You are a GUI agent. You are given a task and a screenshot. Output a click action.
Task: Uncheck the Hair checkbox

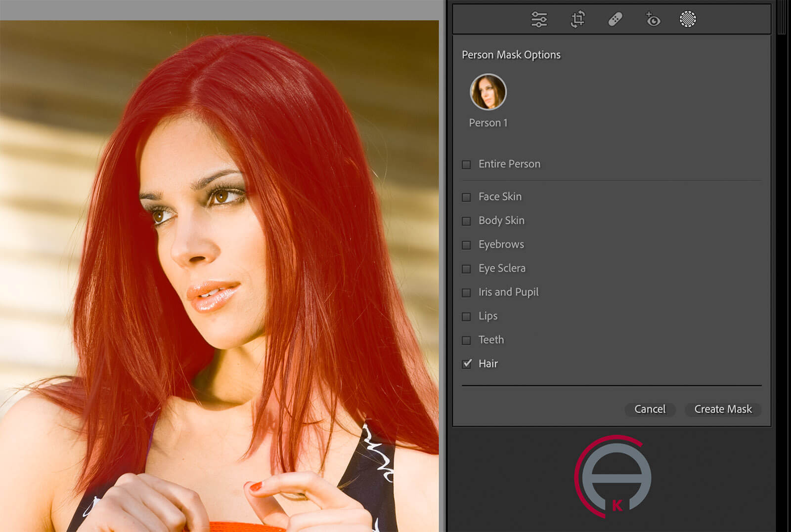pyautogui.click(x=467, y=364)
